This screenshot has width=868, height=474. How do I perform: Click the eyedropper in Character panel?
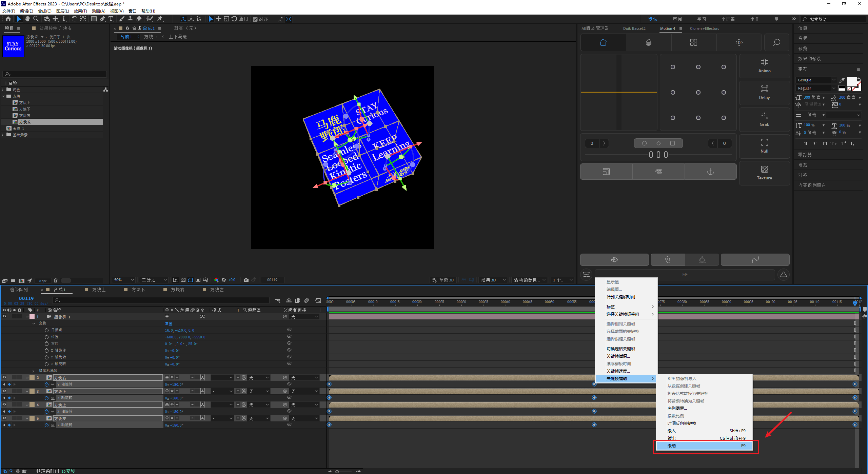pyautogui.click(x=842, y=80)
